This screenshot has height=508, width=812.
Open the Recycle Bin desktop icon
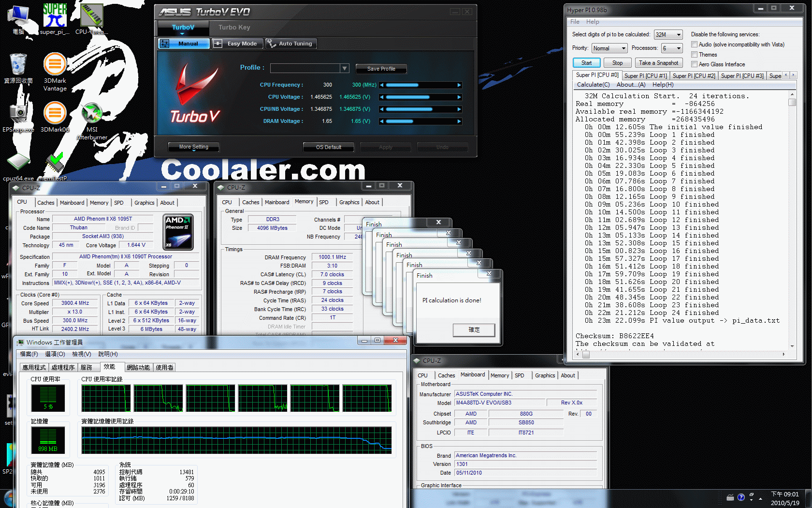[x=18, y=68]
